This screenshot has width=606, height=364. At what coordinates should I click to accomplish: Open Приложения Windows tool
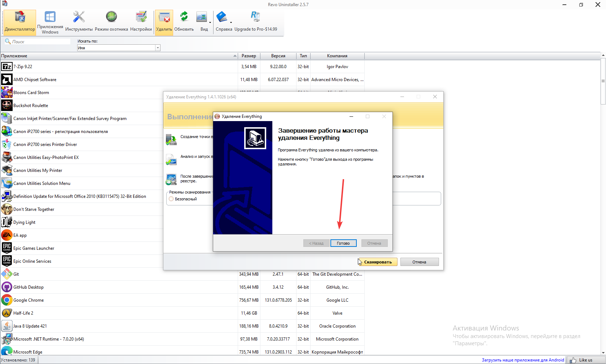(50, 22)
